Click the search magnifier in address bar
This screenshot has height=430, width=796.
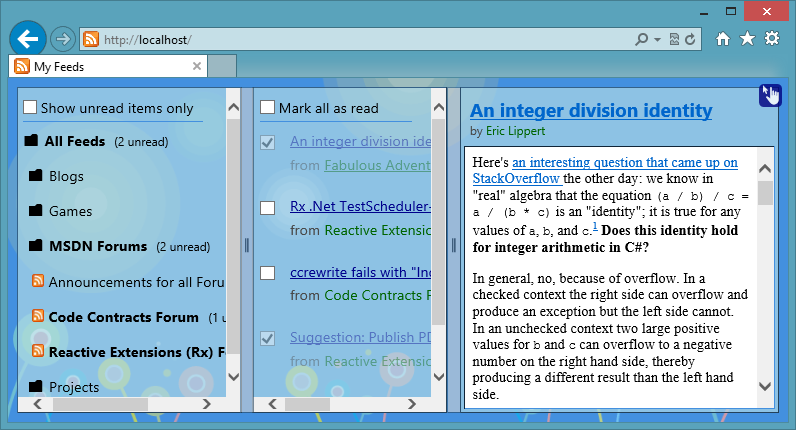click(641, 39)
